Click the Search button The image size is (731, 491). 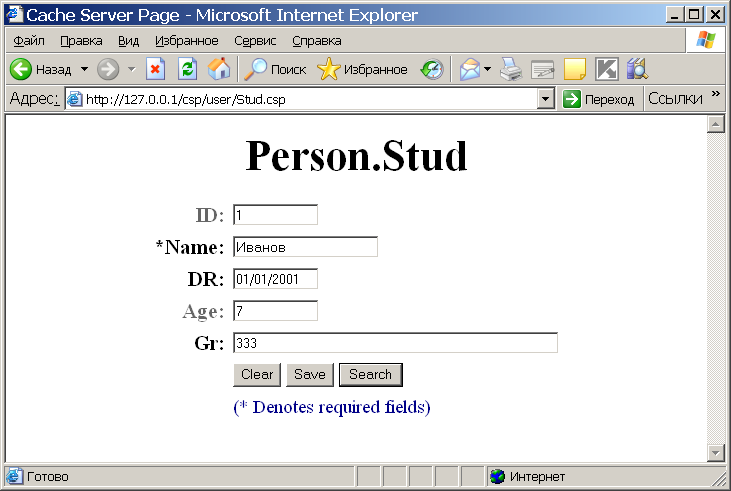371,375
